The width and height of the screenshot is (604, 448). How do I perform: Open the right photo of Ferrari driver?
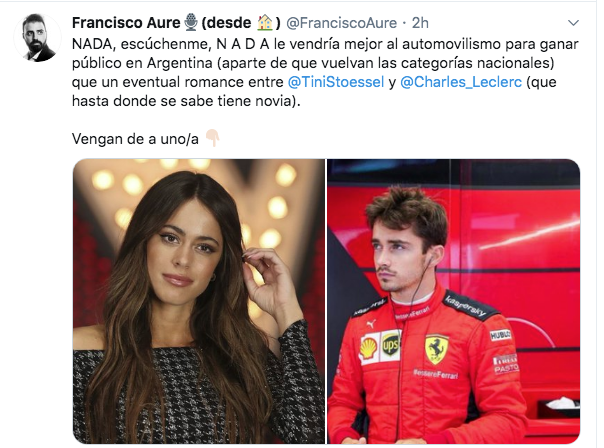pyautogui.click(x=453, y=301)
